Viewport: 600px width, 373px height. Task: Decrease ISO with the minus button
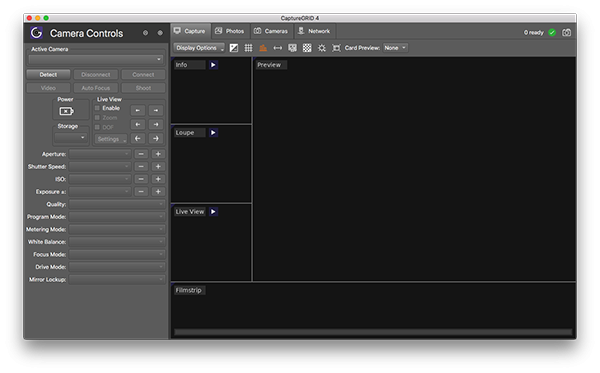click(x=141, y=179)
